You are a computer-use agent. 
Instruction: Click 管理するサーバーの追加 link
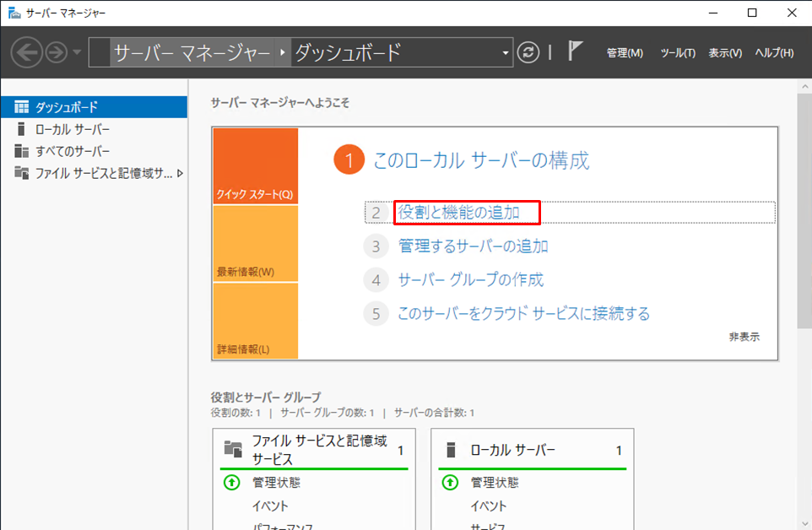coord(473,246)
